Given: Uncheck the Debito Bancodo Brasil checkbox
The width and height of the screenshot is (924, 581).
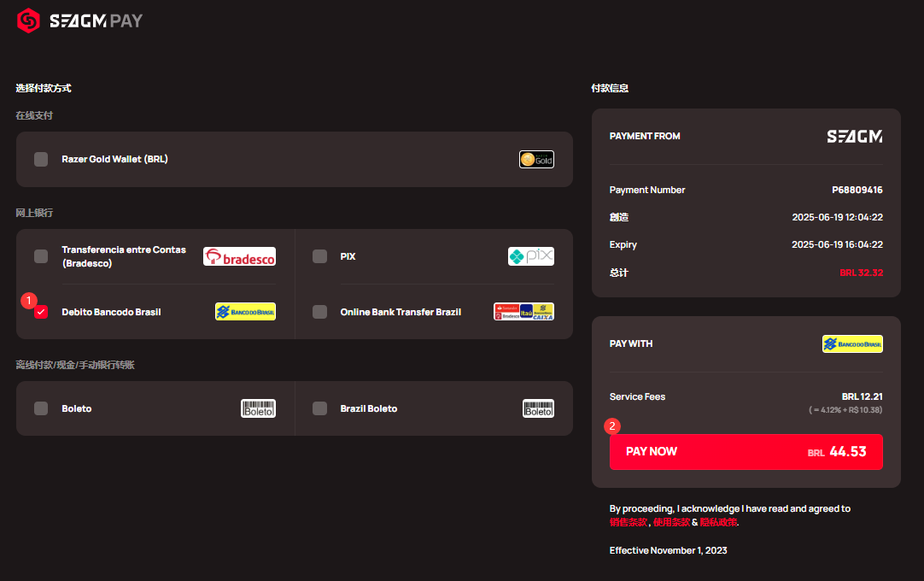Looking at the screenshot, I should (x=41, y=312).
